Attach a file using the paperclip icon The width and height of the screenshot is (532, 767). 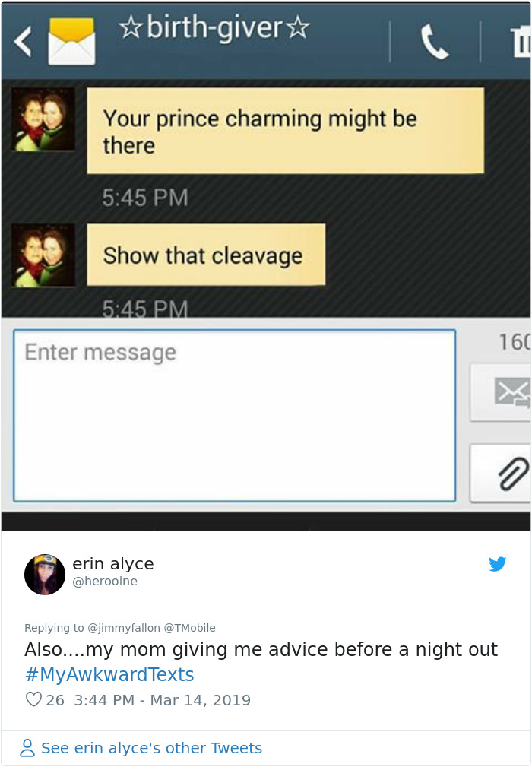click(500, 473)
